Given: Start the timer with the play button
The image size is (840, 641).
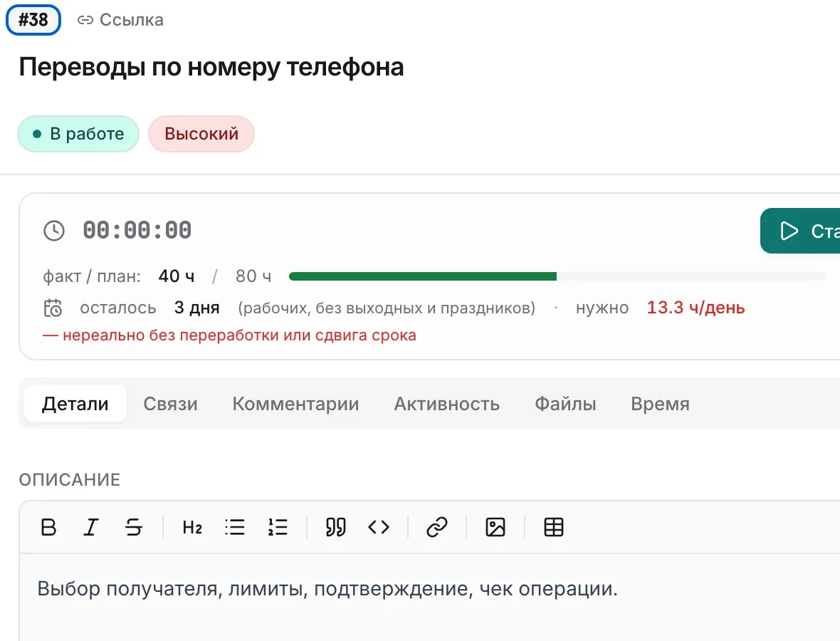Looking at the screenshot, I should click(800, 231).
